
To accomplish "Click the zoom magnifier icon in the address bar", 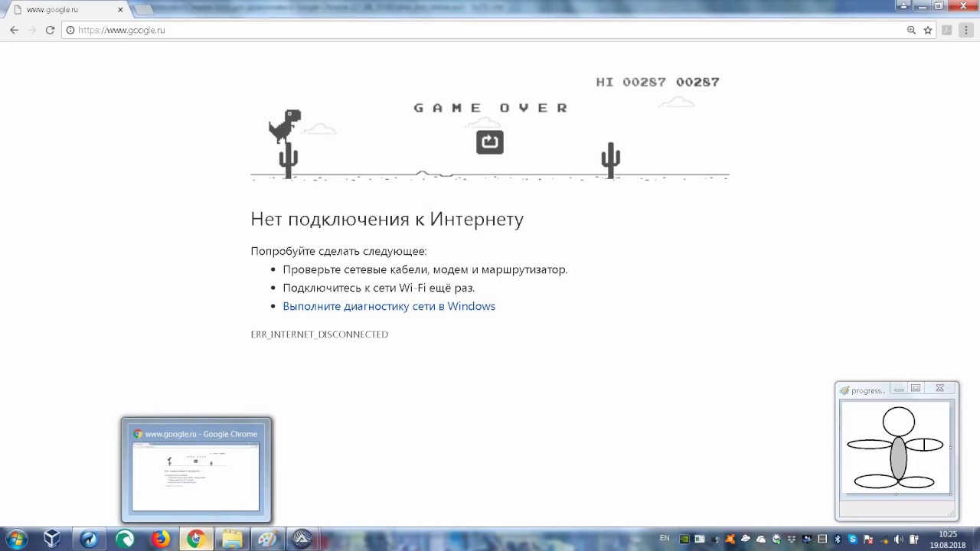I will tap(911, 30).
